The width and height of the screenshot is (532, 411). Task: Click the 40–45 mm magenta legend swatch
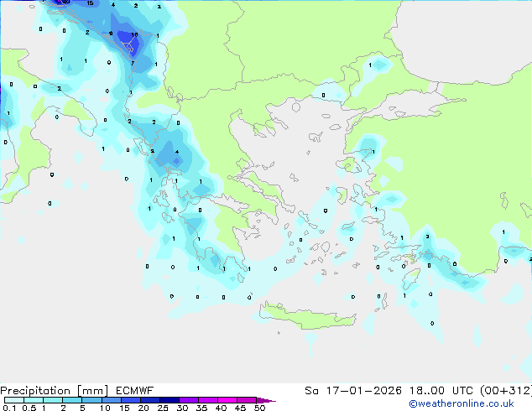227,400
